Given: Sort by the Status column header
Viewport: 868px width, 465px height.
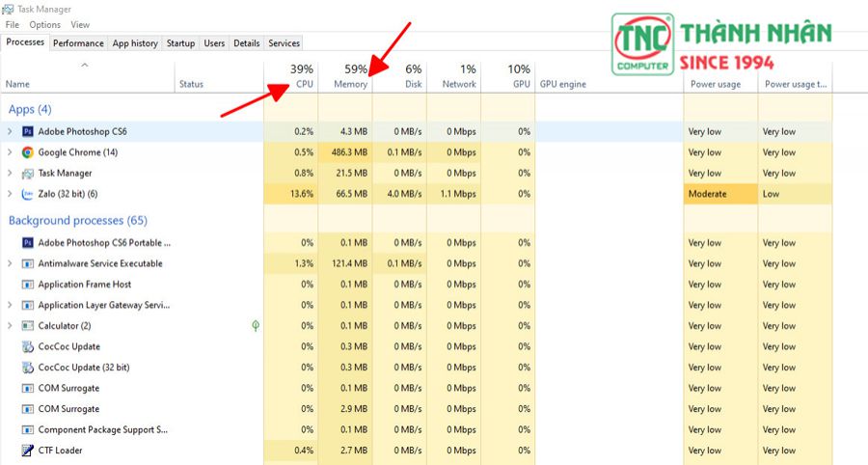Looking at the screenshot, I should pos(219,77).
